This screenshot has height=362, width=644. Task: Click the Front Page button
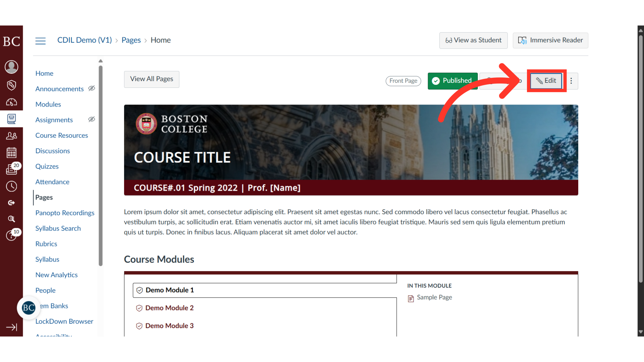click(x=403, y=80)
